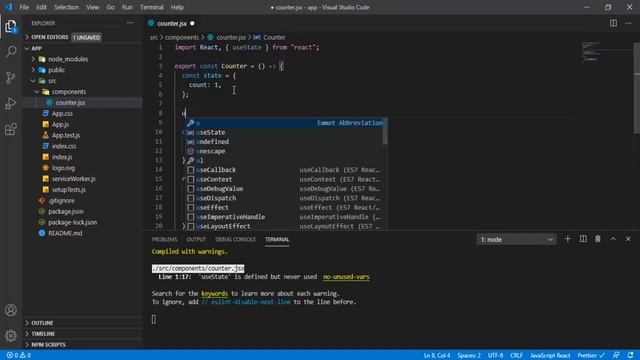The height and width of the screenshot is (360, 640).
Task: Create a new terminal with plus icon
Action: (x=568, y=239)
